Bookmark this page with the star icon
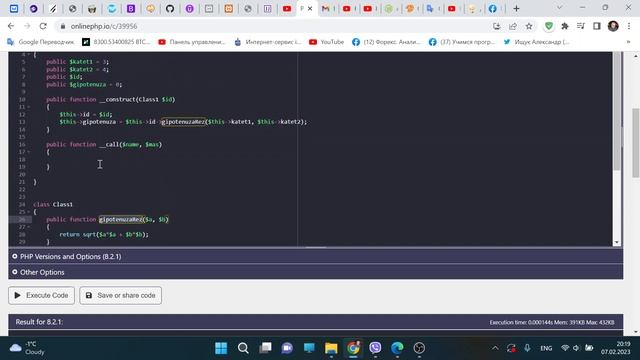The width and height of the screenshot is (640, 360). 529,26
